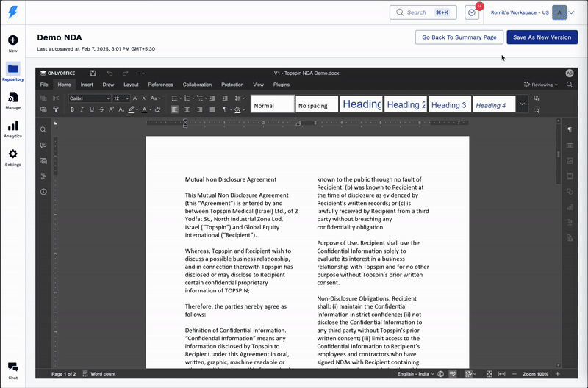This screenshot has width=588, height=388.
Task: Click the search magnifier beside Reviewing
Action: [569, 85]
